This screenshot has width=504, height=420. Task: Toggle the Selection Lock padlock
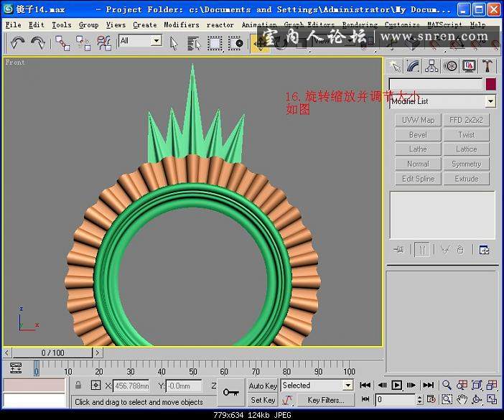coord(78,386)
